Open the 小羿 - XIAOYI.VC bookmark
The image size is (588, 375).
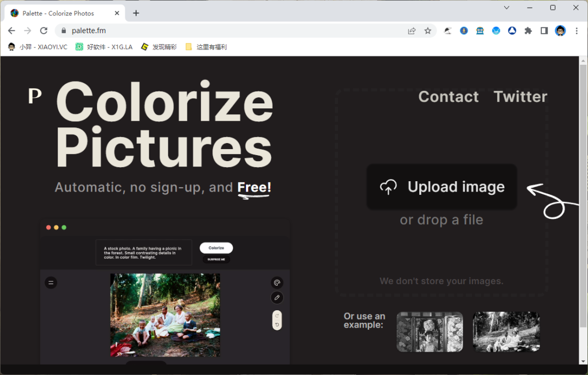(x=38, y=47)
